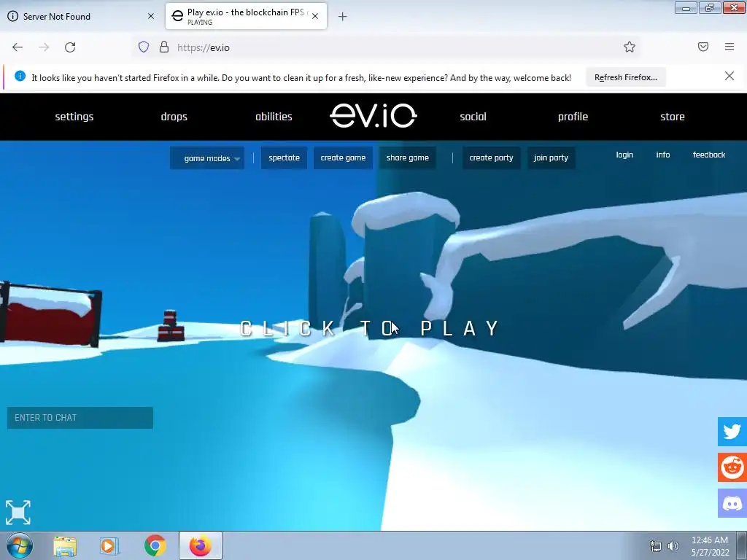Open the Save to Pocket icon

(x=703, y=47)
